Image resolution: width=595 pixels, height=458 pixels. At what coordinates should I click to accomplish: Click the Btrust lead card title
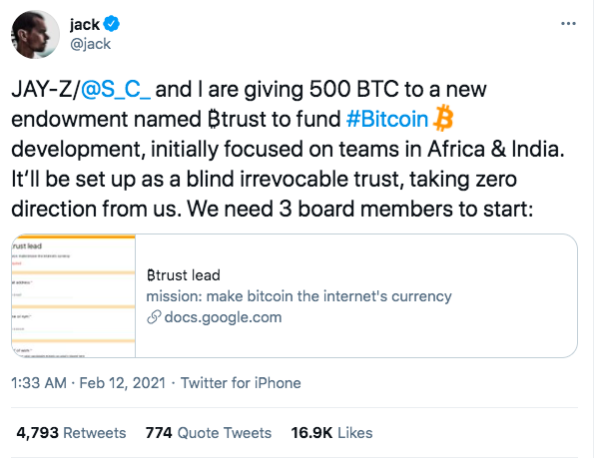pyautogui.click(x=183, y=275)
